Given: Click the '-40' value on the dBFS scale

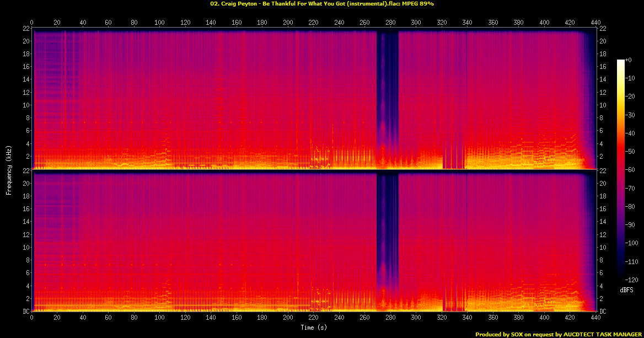Looking at the screenshot, I should click(630, 133).
